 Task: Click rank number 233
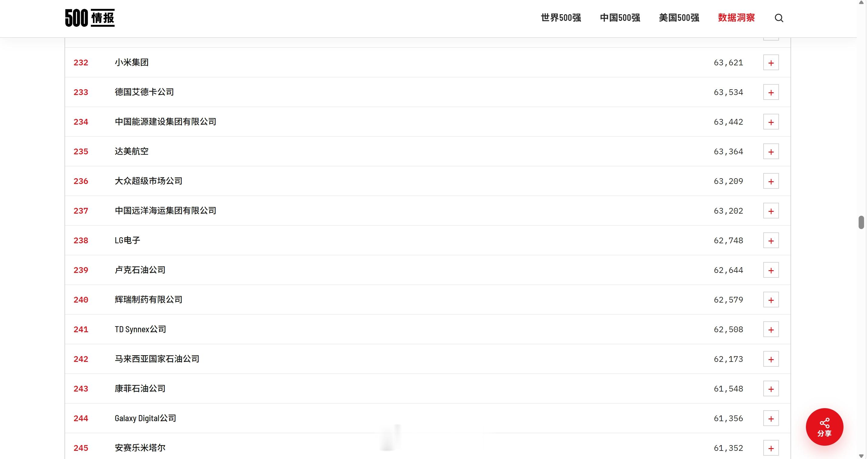tap(81, 92)
